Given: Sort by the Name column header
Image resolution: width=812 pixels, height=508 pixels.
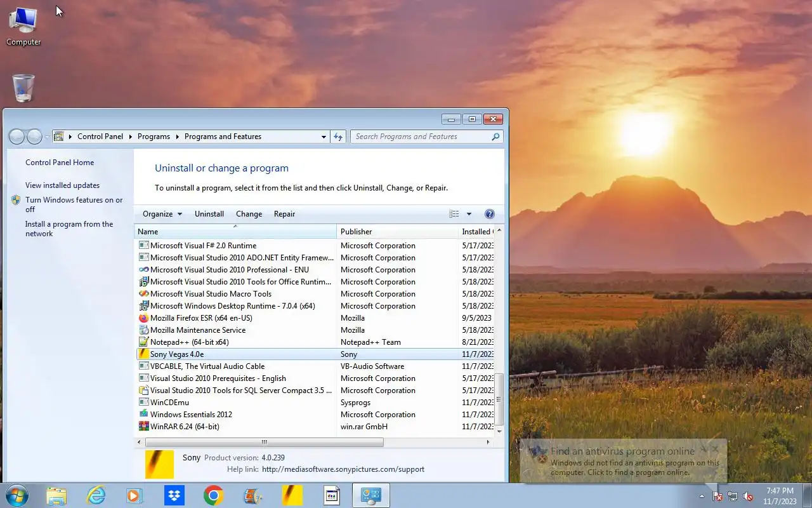Looking at the screenshot, I should (235, 232).
